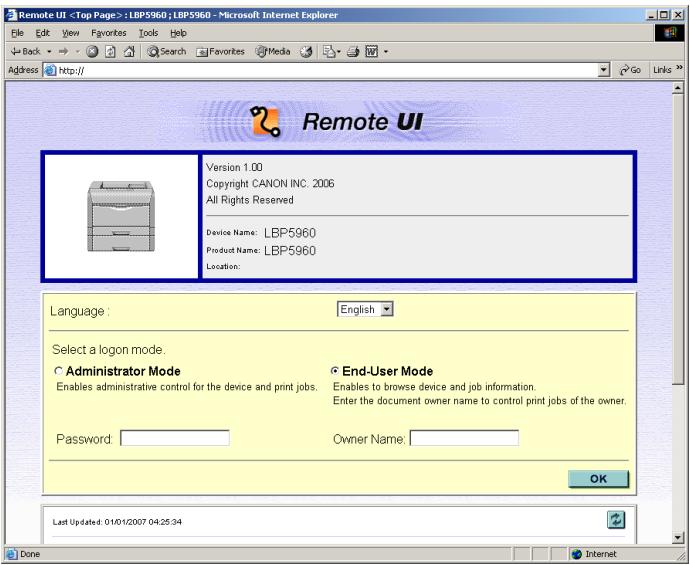Open the Back history dropdown arrow
This screenshot has height=565, width=690.
coord(49,51)
